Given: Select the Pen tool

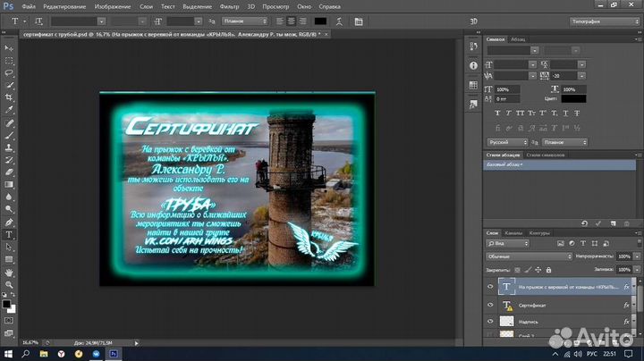Looking at the screenshot, I should coord(9,222).
